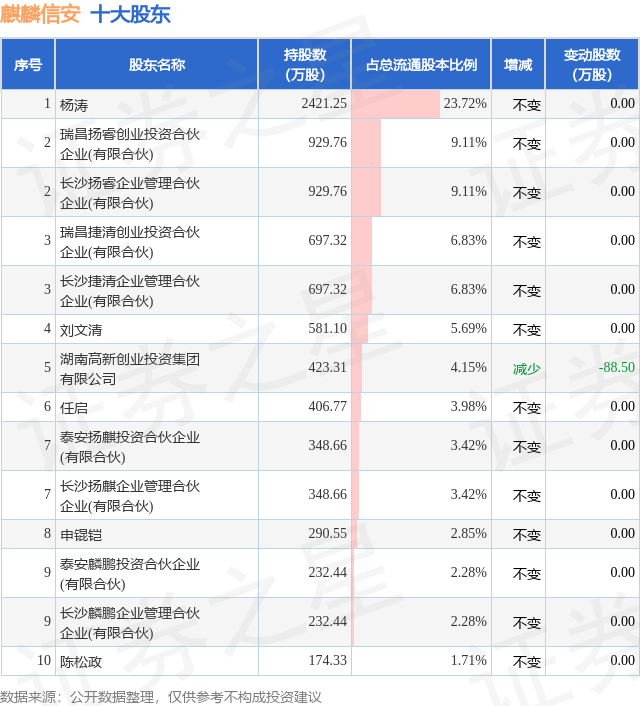Image resolution: width=640 pixels, height=706 pixels.
Task: Click 929.76 in the 瑞昌扬睿 row
Action: [x=327, y=142]
